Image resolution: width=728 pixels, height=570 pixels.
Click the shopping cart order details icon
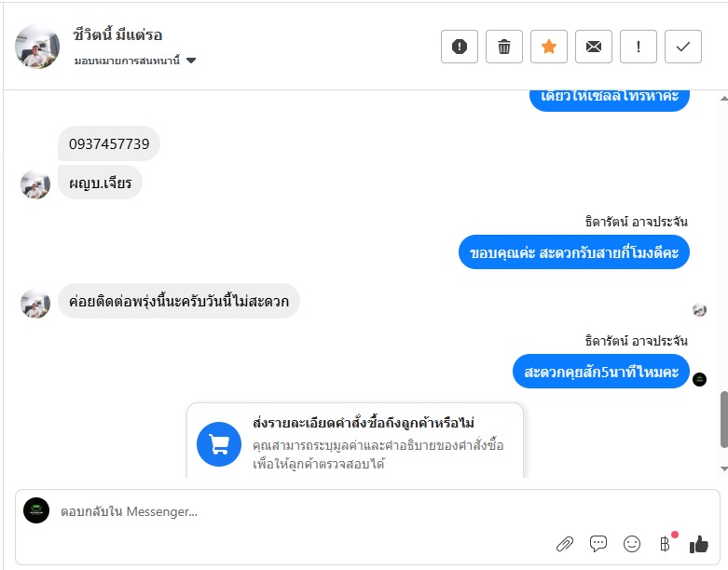tap(219, 444)
